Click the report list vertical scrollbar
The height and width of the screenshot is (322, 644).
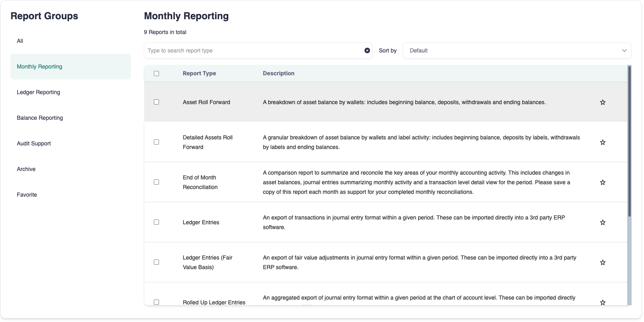[x=629, y=141]
